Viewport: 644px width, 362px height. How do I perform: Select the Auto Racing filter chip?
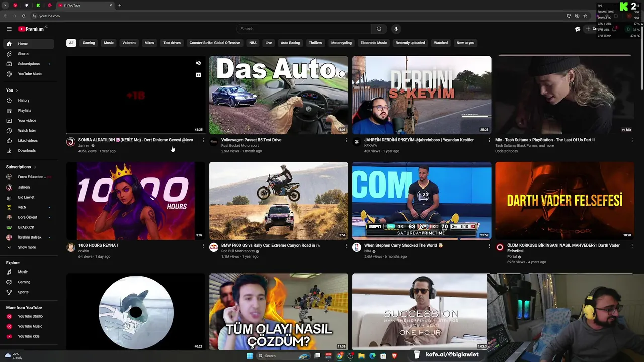pos(290,43)
